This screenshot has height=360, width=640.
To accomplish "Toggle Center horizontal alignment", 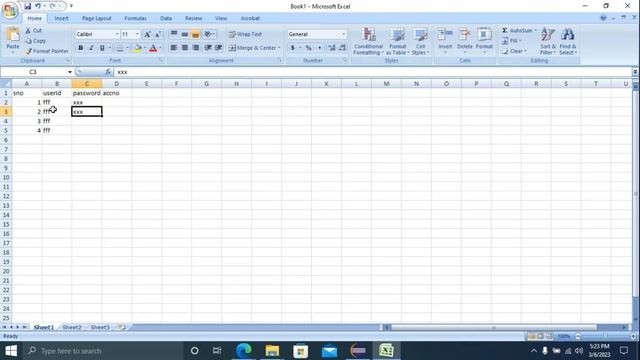I will click(x=185, y=48).
